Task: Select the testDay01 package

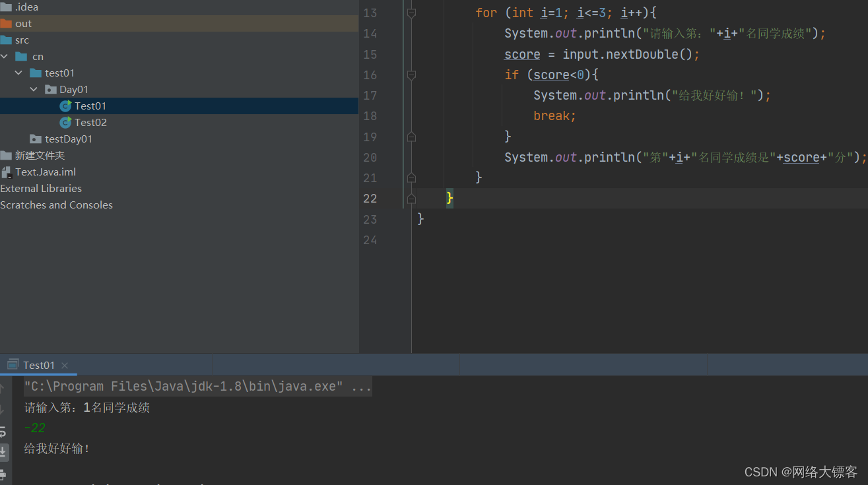Action: point(61,139)
